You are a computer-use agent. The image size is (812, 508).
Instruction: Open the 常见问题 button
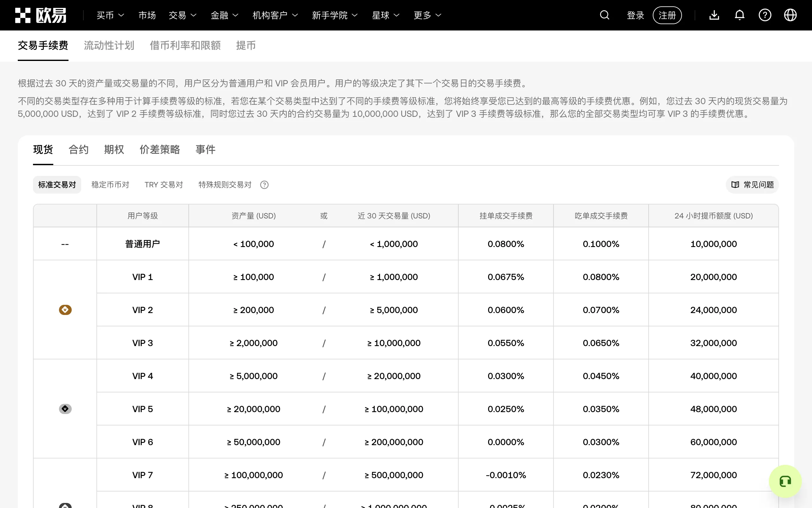752,185
